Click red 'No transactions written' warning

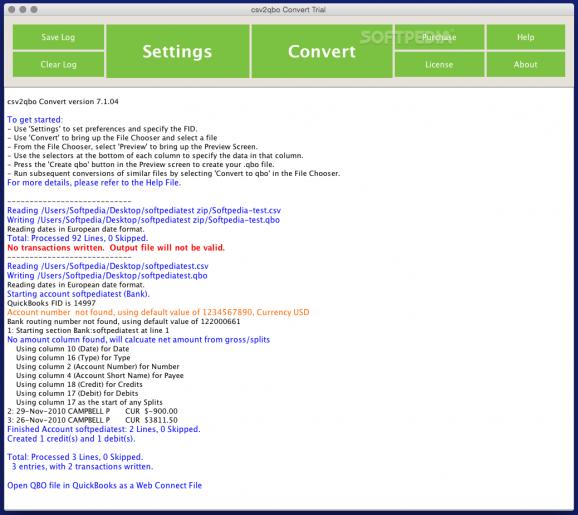tap(116, 248)
